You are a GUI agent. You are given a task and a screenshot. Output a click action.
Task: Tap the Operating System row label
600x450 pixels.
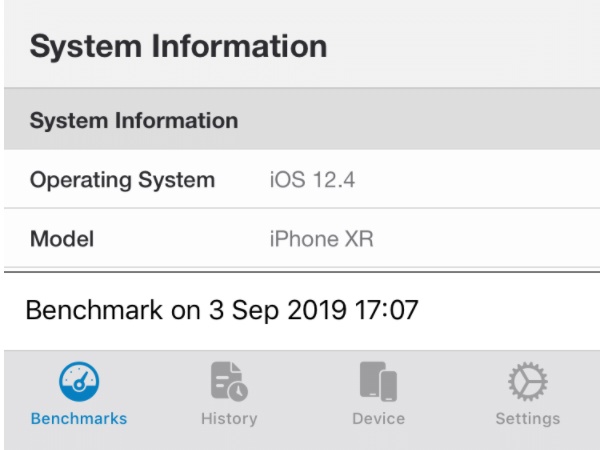(122, 181)
